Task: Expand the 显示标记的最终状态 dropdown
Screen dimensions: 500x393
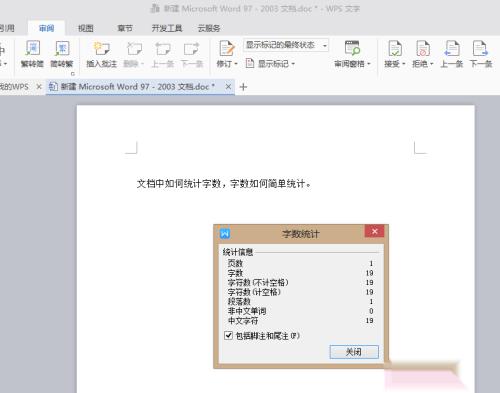Action: pyautogui.click(x=325, y=45)
